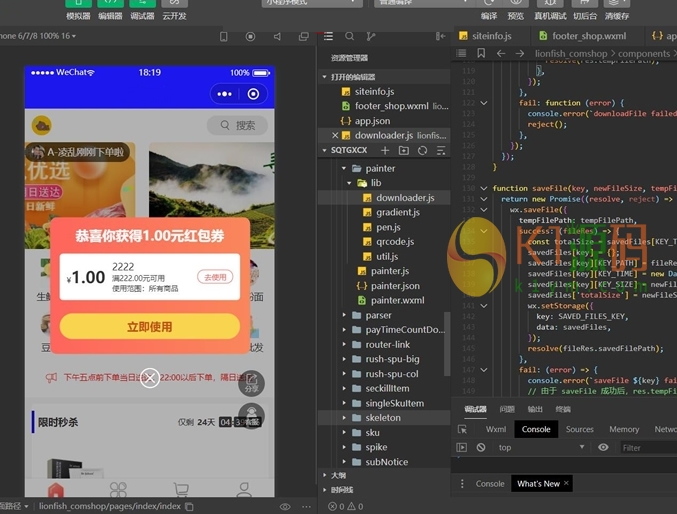Click the search box in mini program
Viewport: 677px width, 514px height.
tap(237, 125)
